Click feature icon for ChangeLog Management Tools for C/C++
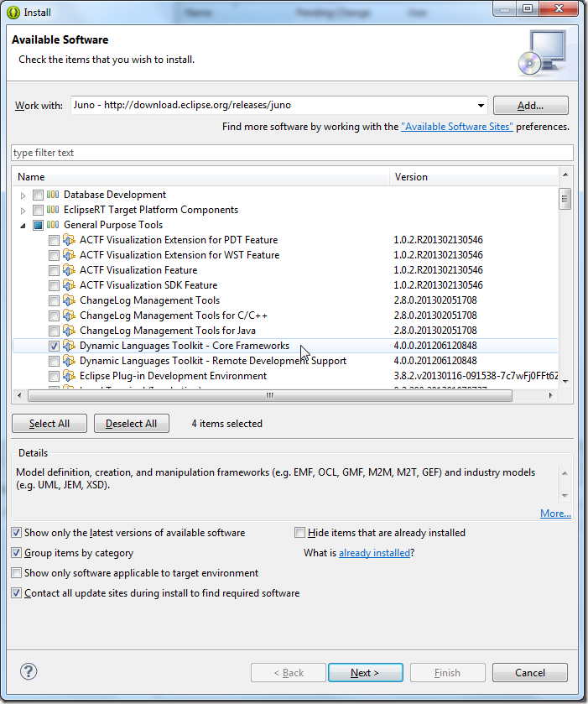This screenshot has width=588, height=704. tap(69, 315)
